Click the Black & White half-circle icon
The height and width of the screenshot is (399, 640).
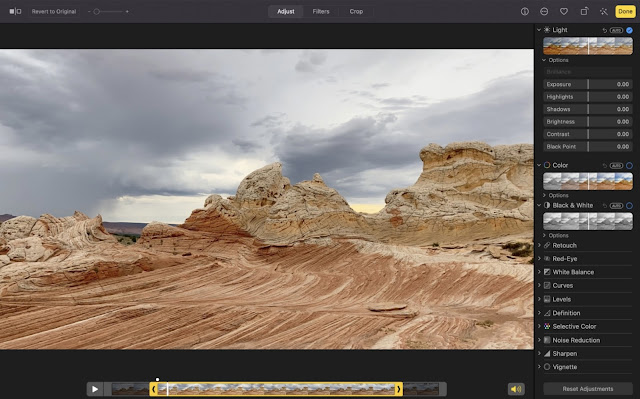click(x=547, y=205)
